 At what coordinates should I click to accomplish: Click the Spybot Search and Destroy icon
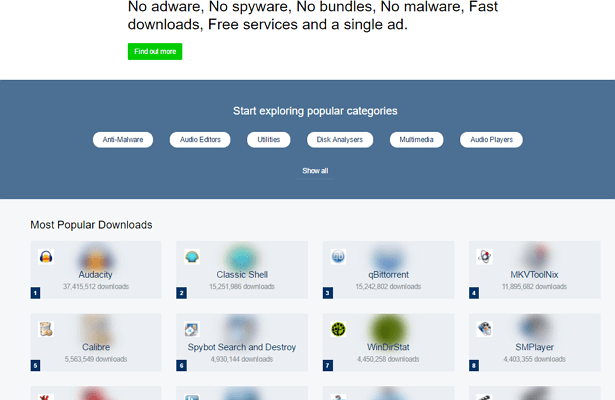click(192, 329)
